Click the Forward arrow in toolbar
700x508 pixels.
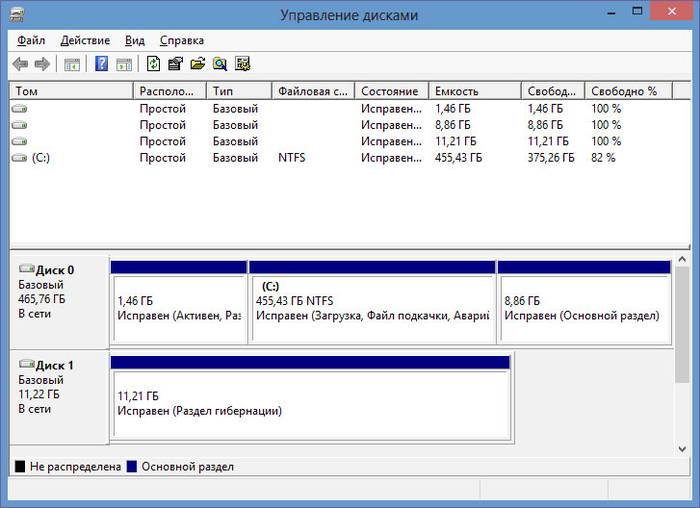click(42, 64)
